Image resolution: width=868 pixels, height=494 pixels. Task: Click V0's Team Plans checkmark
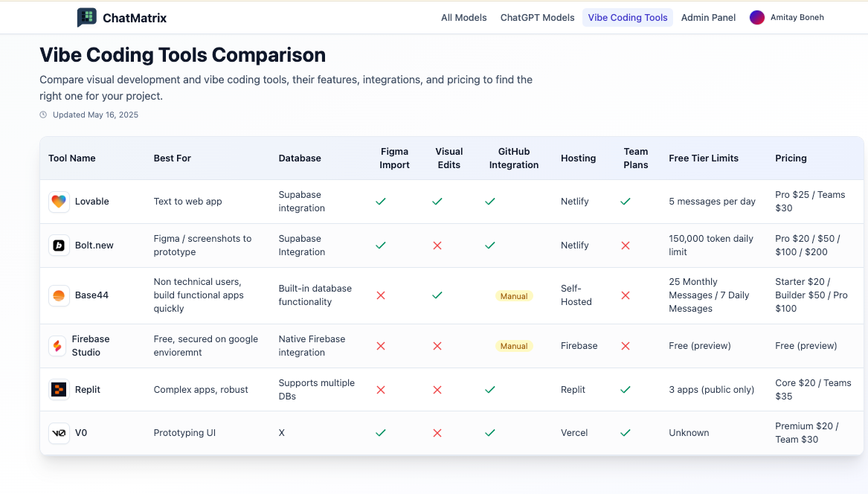pyautogui.click(x=626, y=433)
